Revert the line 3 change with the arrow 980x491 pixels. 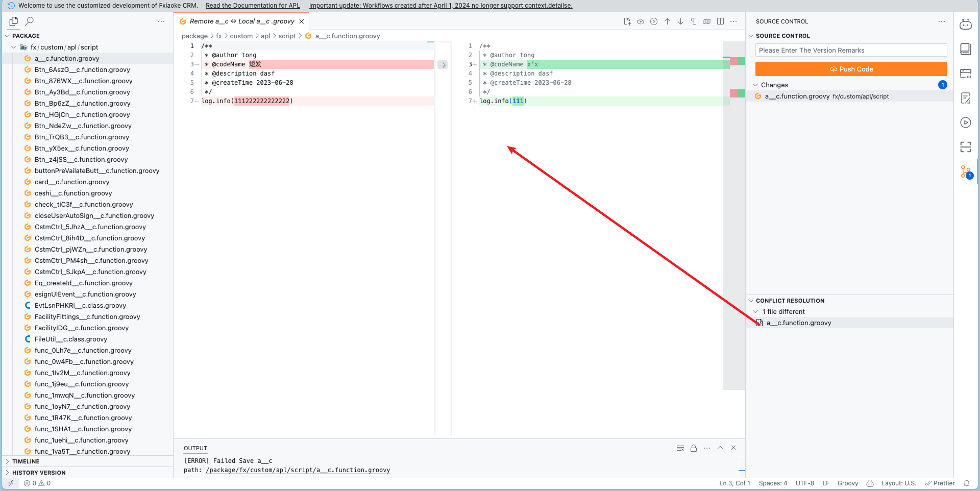tap(443, 65)
